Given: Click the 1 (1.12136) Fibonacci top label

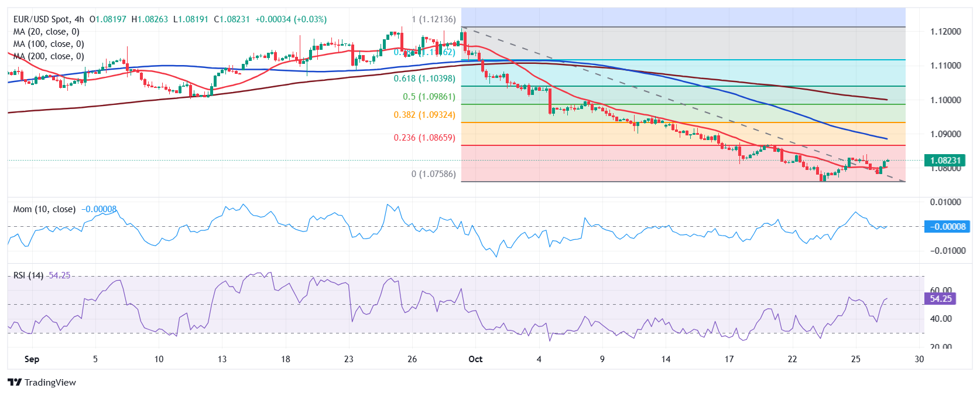Looking at the screenshot, I should (433, 19).
